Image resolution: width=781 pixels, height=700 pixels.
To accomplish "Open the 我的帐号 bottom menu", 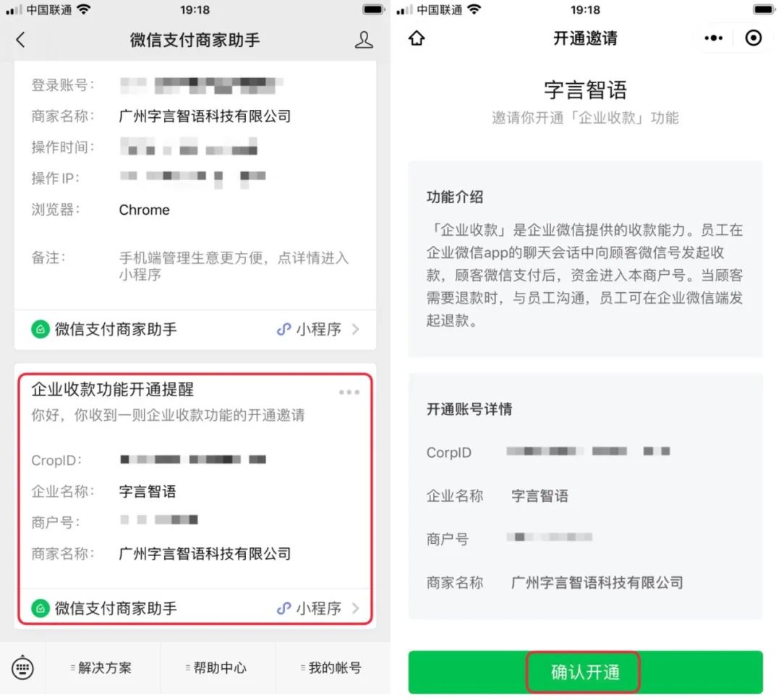I will coord(333,667).
